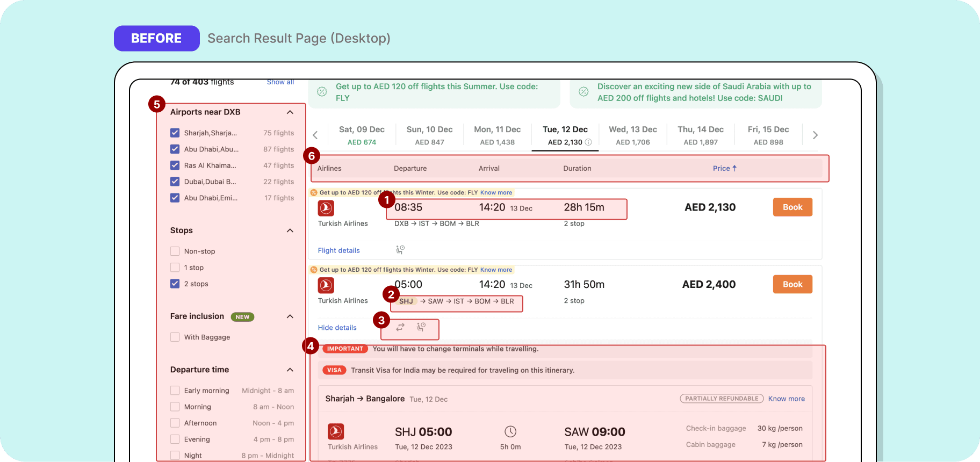Collapse the Stops filter section

click(290, 230)
